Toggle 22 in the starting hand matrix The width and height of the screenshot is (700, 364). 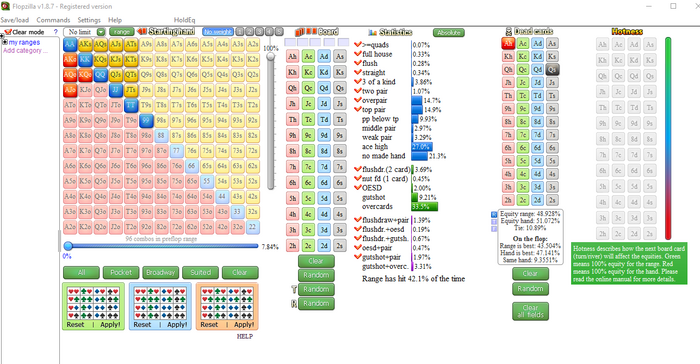point(252,226)
